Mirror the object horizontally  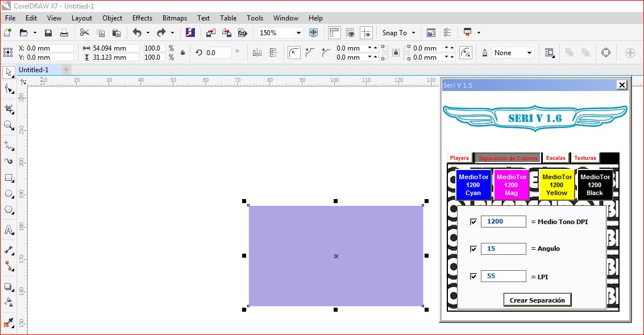tap(257, 53)
